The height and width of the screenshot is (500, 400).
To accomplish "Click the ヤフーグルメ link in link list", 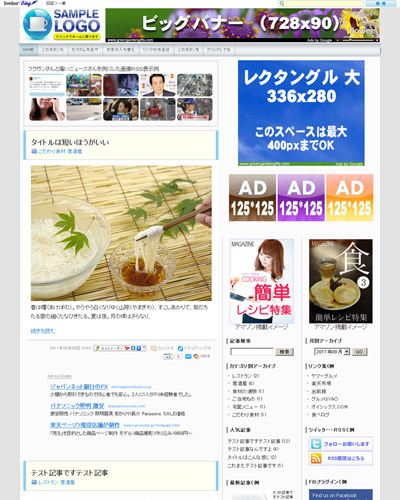I will (324, 376).
